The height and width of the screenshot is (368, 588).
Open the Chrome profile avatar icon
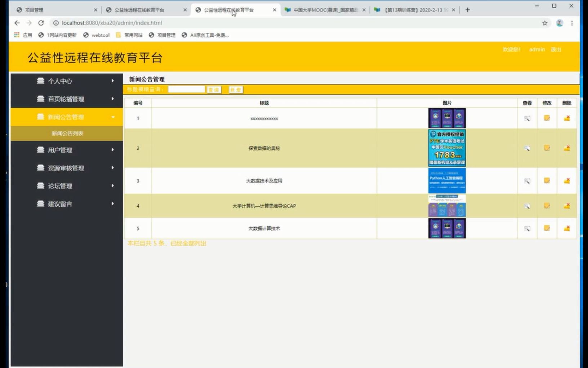pos(559,23)
